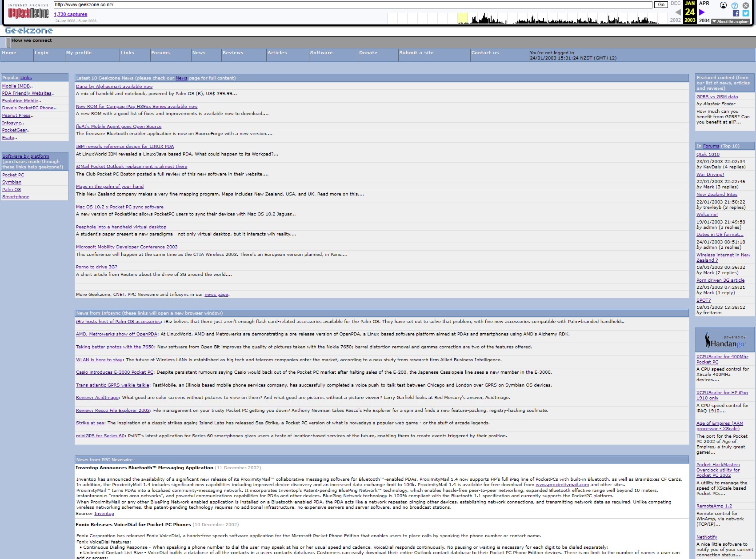Screen dimensions: 756x559
Task: Open Qtek 1010 forum topic
Action: 708,155
